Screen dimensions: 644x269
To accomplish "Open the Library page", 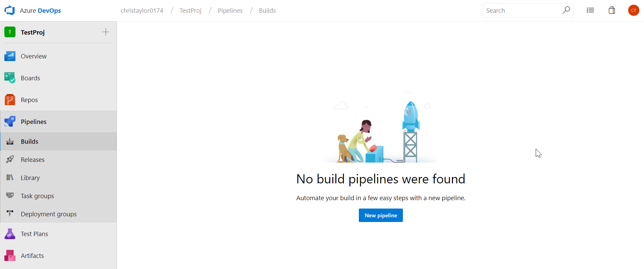I will pyautogui.click(x=30, y=178).
